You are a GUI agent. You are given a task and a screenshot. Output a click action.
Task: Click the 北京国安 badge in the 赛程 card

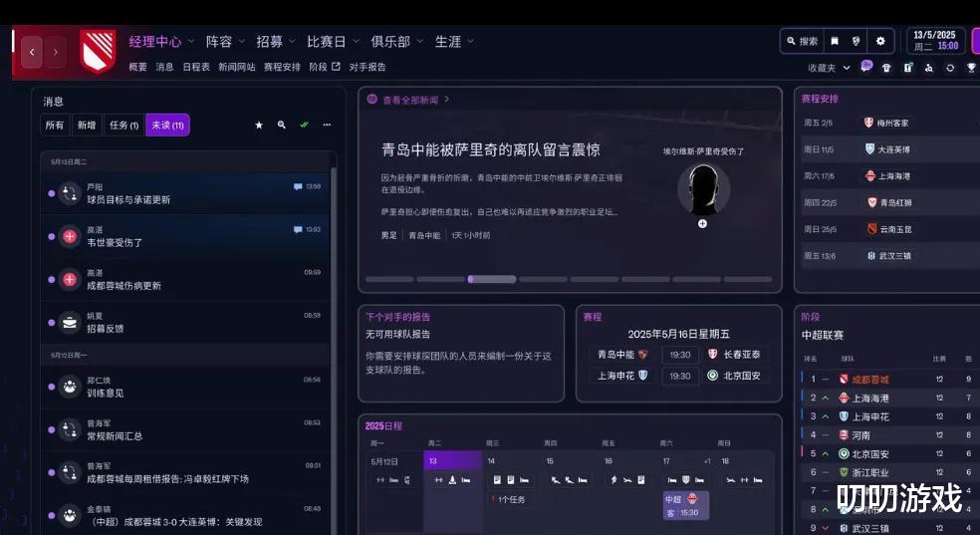[x=712, y=375]
